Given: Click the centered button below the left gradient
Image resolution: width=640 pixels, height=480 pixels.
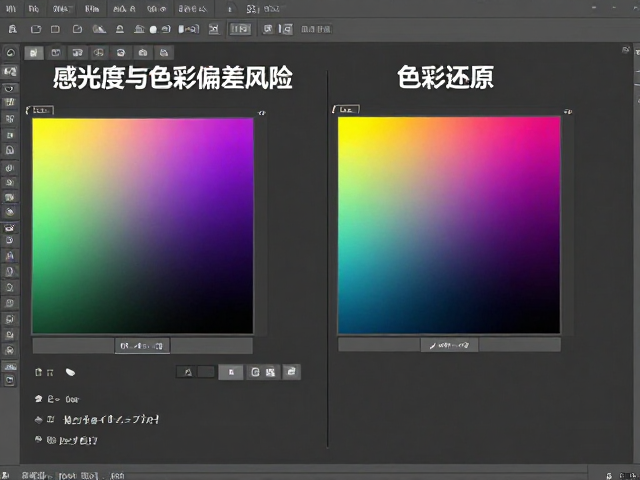Looking at the screenshot, I should tap(142, 346).
